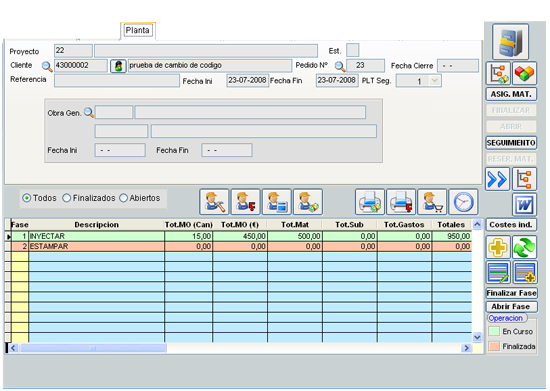
Task: Select the Todos radio button
Action: click(26, 198)
